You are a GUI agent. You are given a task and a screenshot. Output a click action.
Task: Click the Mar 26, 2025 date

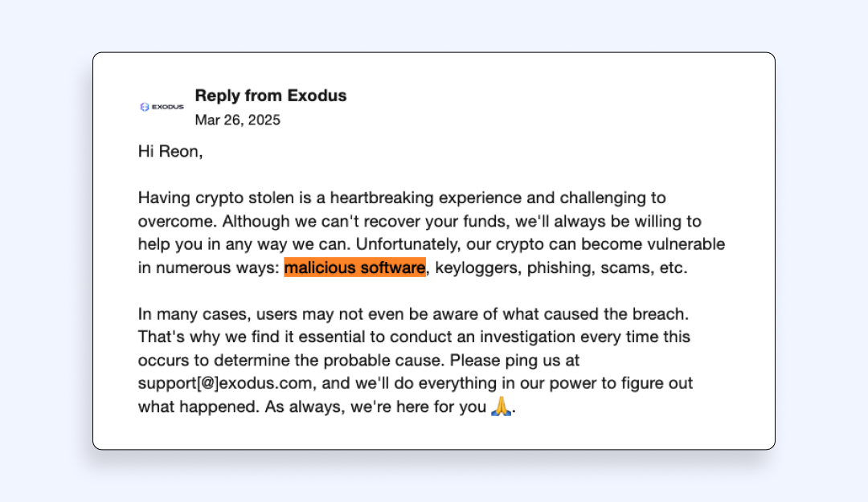(237, 120)
